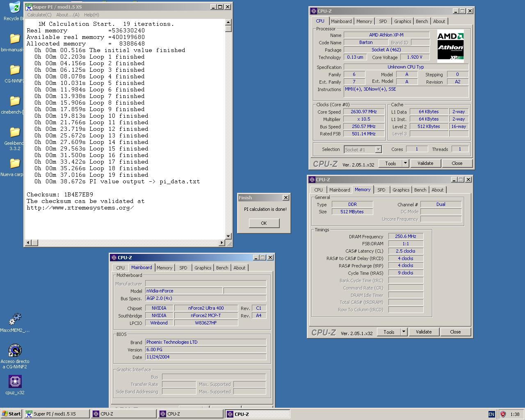525x420 pixels.
Task: Open Tools dropdown arrow in Memory window
Action: pos(404,332)
